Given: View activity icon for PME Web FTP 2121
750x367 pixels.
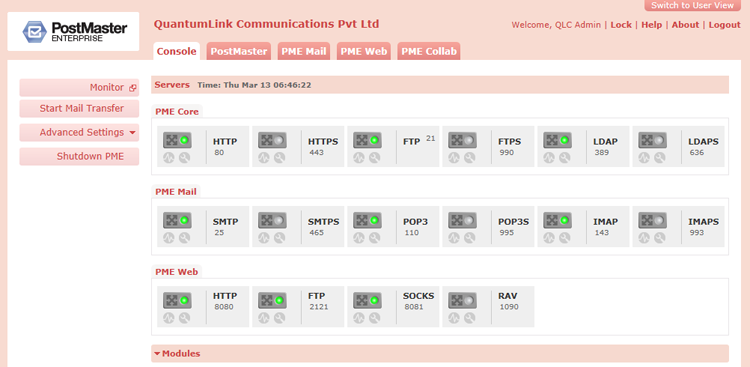Looking at the screenshot, I should click(x=264, y=318).
